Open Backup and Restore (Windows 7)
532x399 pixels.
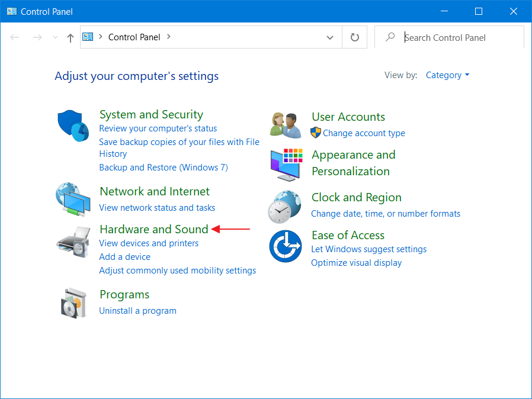pyautogui.click(x=164, y=168)
